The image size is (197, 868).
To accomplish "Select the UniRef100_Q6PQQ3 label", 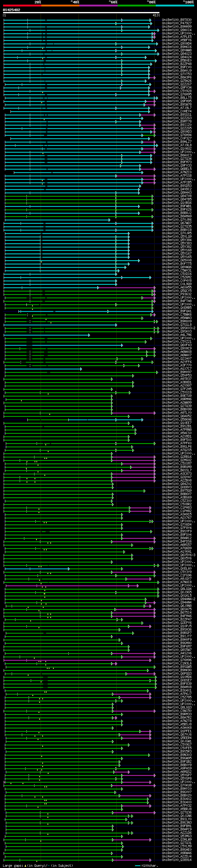I will (x=177, y=674).
